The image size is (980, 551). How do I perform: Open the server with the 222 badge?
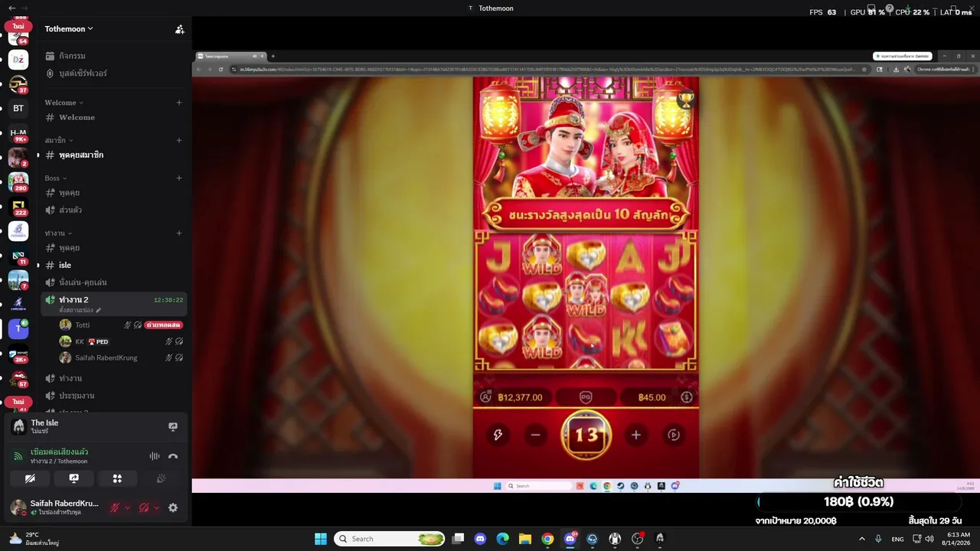[x=18, y=207]
